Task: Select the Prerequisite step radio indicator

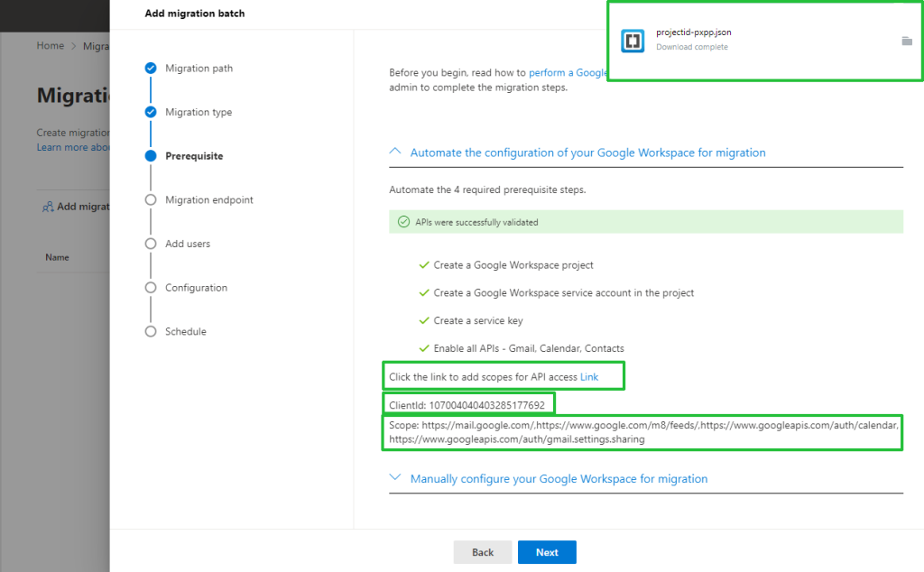Action: [x=150, y=155]
